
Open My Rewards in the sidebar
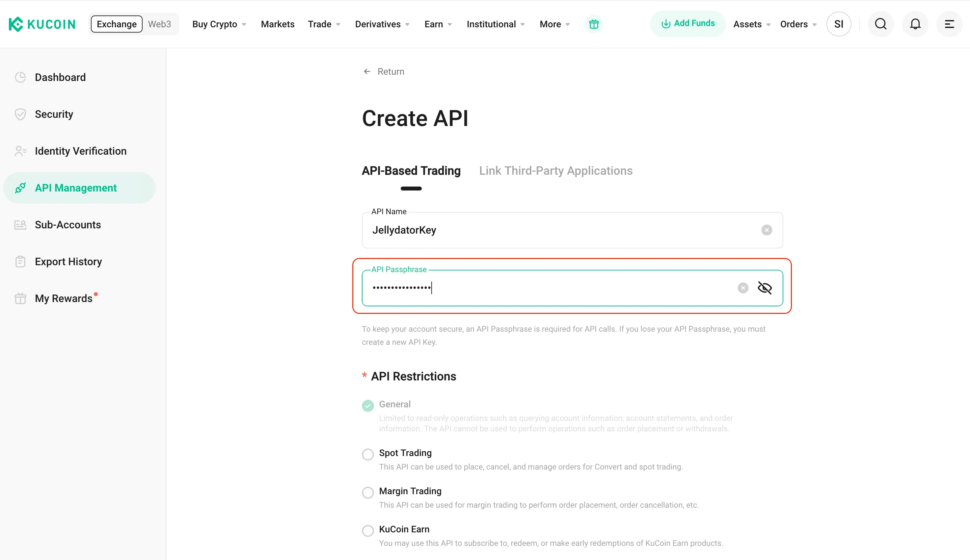pyautogui.click(x=79, y=298)
